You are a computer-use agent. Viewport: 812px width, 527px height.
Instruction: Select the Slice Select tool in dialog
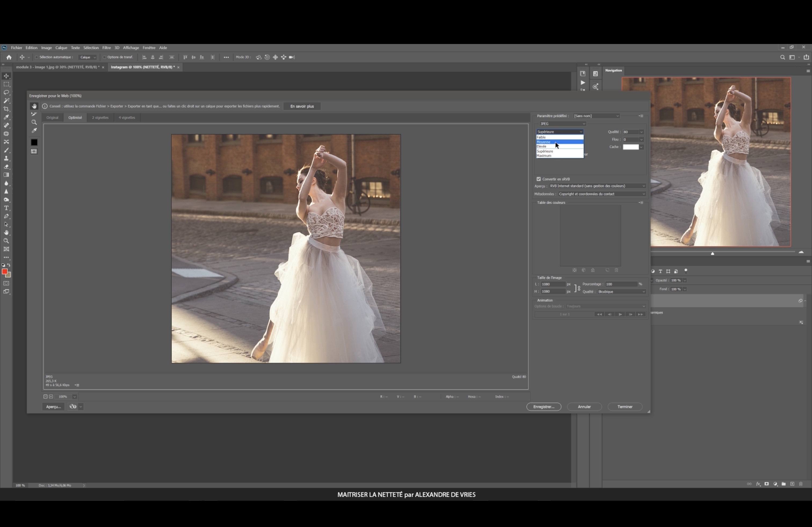pos(34,114)
